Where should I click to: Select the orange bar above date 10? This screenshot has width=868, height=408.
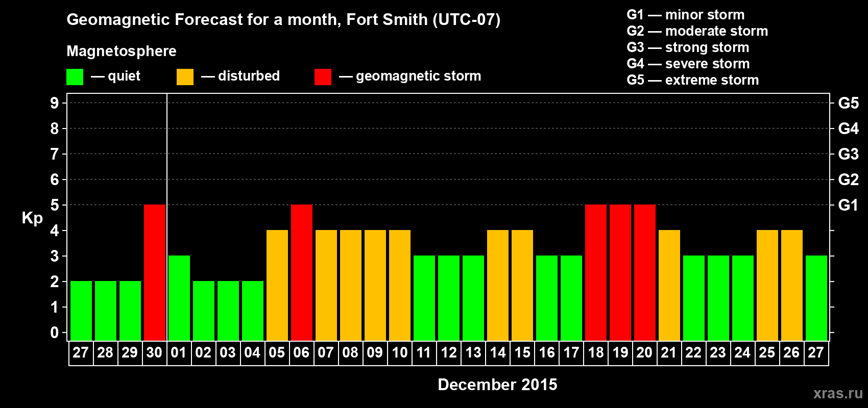click(400, 285)
